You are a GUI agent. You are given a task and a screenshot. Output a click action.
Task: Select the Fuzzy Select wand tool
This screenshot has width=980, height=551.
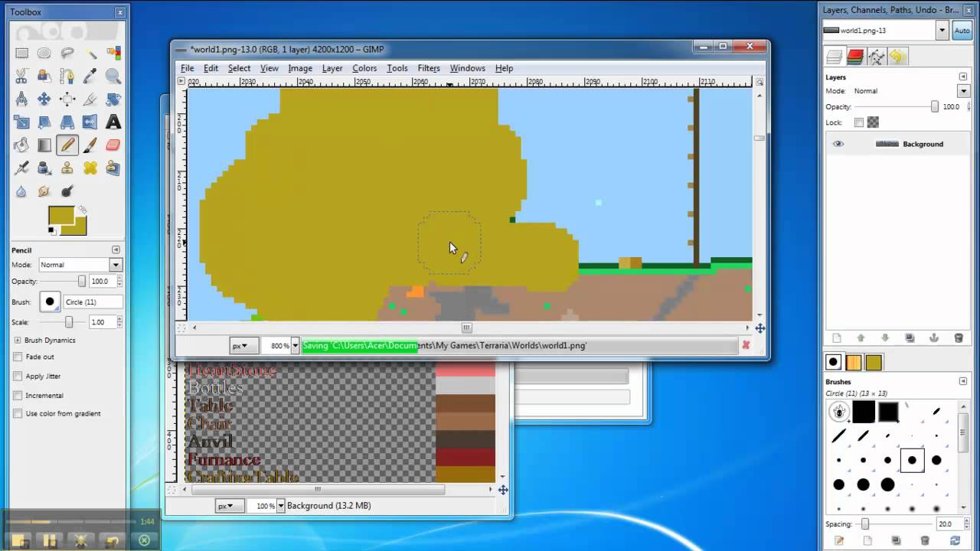[90, 54]
